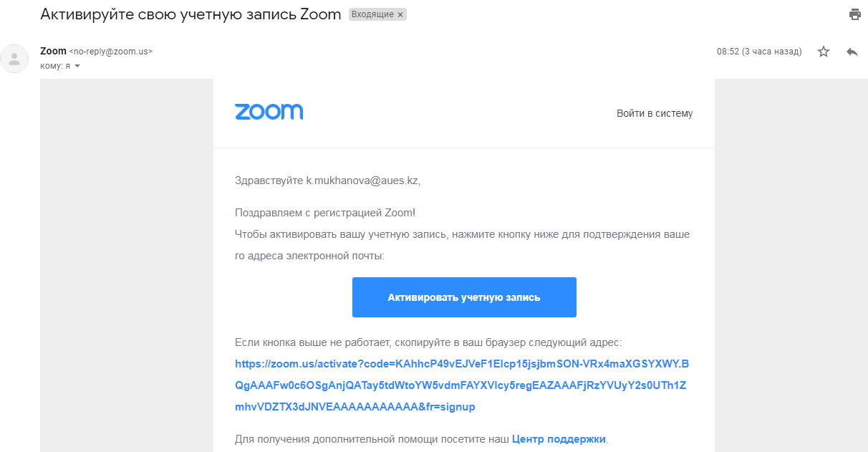This screenshot has height=452, width=868.
Task: Visit the Центр поддержки link
Action: (x=559, y=439)
